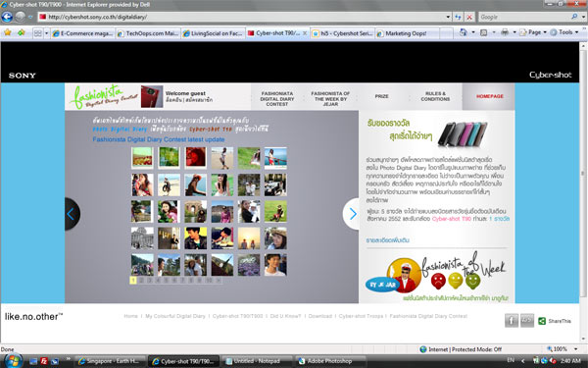Click the Add to Favorites icon
Image resolution: width=588 pixels, height=368 pixels.
tap(21, 32)
